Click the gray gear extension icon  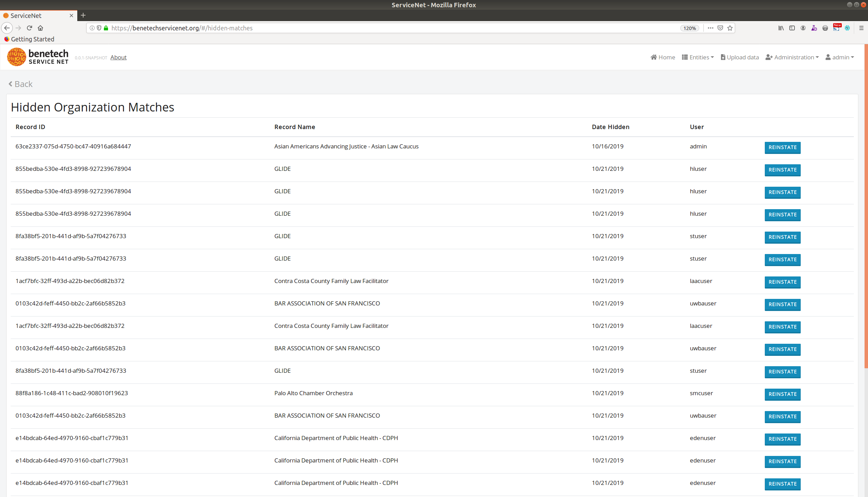tap(825, 28)
